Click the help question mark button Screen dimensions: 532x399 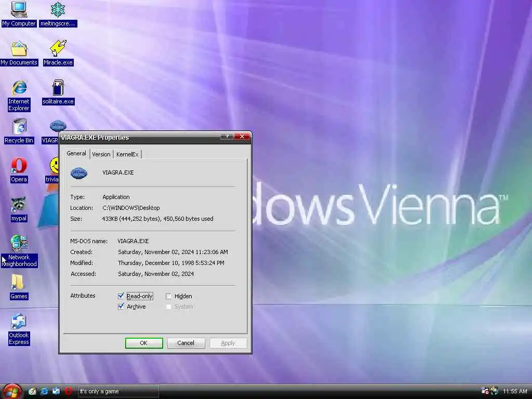tap(227, 137)
